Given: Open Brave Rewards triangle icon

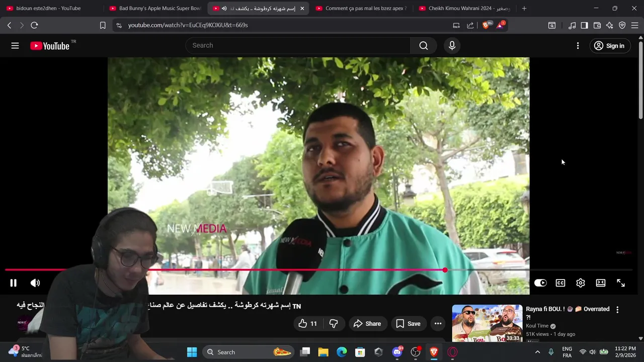Looking at the screenshot, I should pos(501,25).
